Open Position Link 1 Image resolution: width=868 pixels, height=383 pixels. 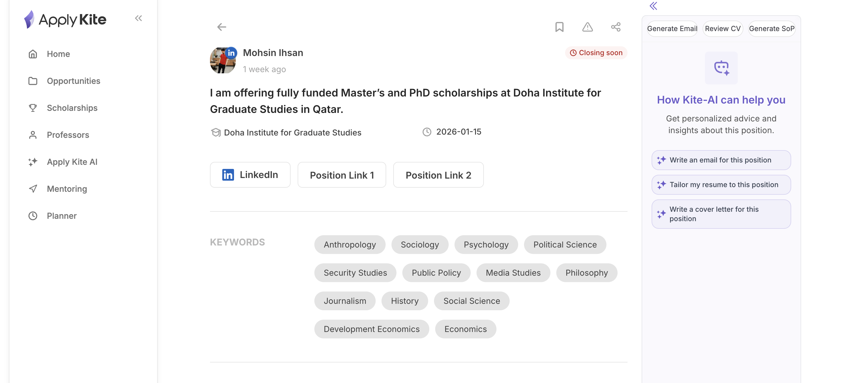342,175
